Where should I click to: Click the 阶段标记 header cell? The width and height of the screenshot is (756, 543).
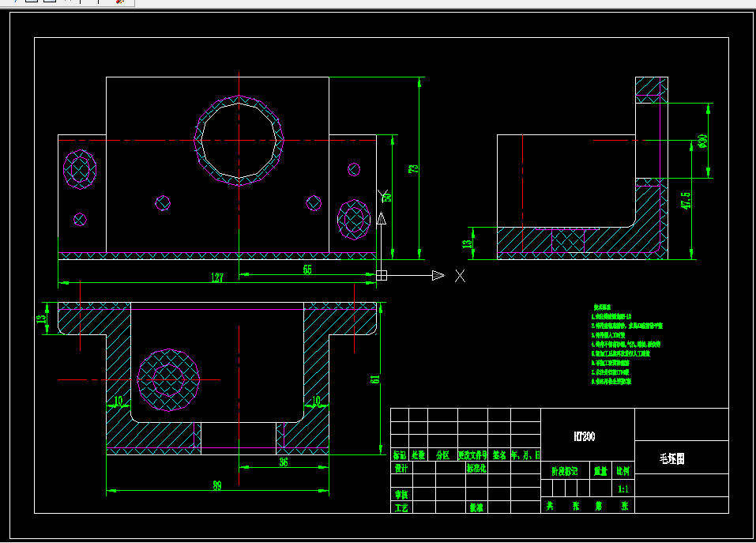tap(565, 471)
